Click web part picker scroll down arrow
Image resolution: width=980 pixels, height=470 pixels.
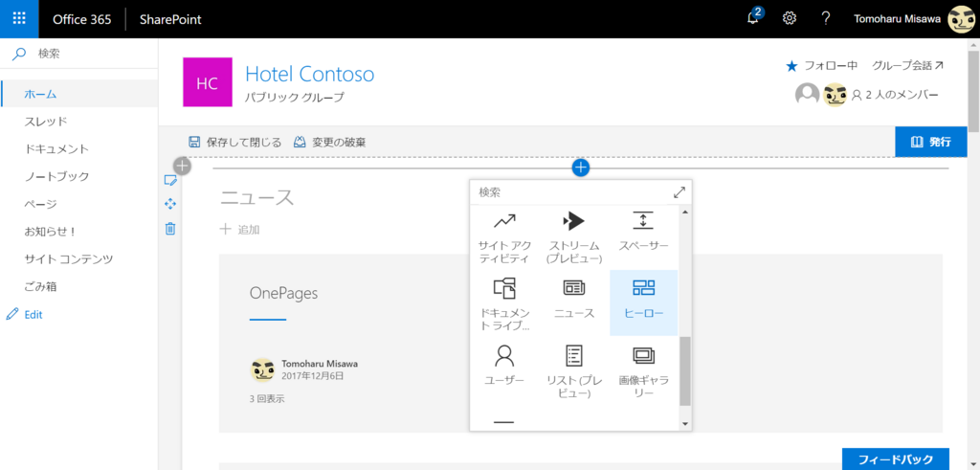click(x=685, y=424)
